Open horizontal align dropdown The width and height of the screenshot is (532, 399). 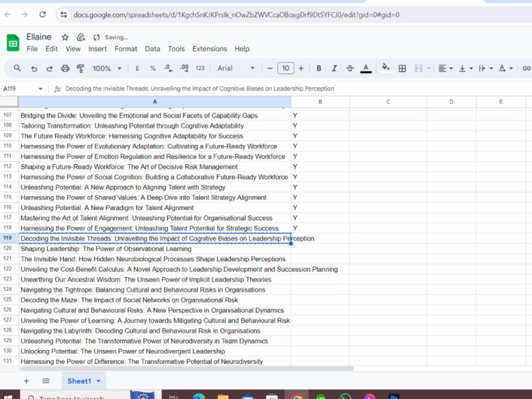(x=445, y=69)
